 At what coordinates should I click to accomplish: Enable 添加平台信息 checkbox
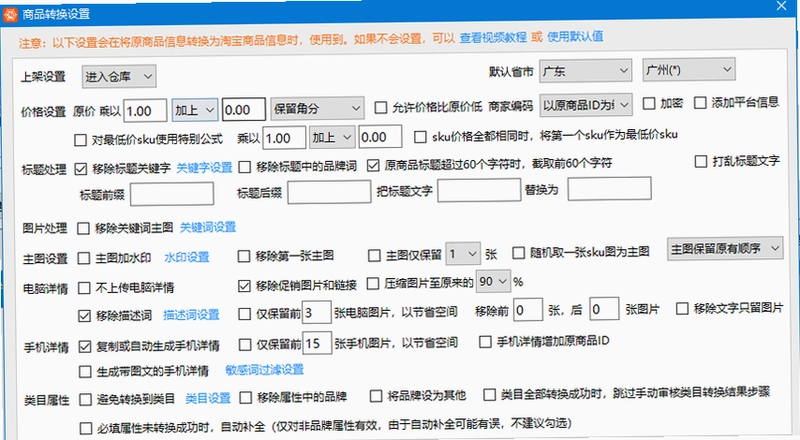700,103
